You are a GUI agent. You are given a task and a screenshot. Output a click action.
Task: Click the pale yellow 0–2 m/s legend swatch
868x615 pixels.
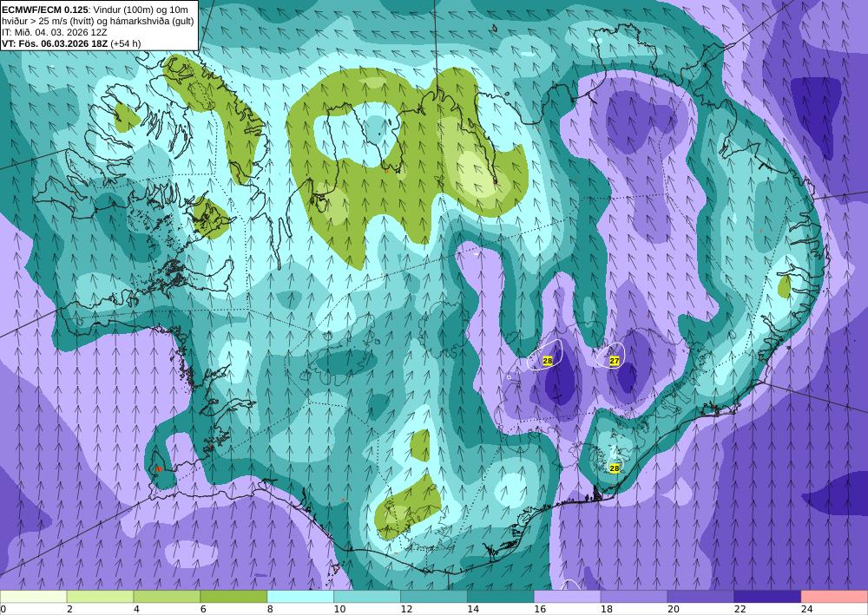tap(33, 596)
